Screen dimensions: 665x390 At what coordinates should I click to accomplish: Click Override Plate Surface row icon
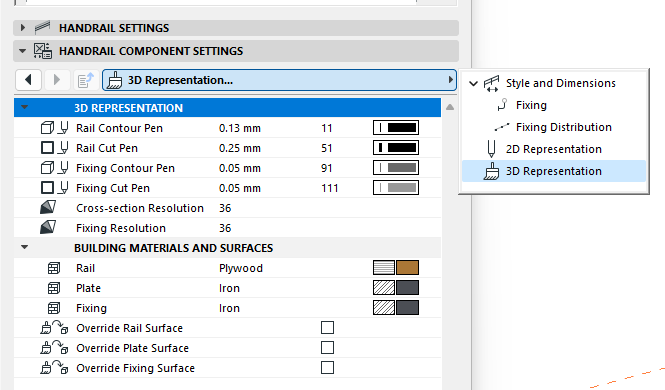pos(54,348)
